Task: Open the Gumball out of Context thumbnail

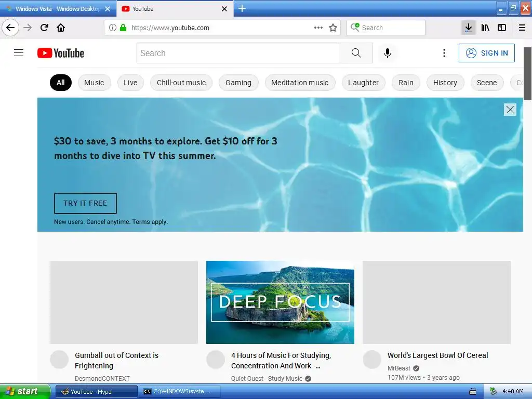Action: (x=124, y=302)
